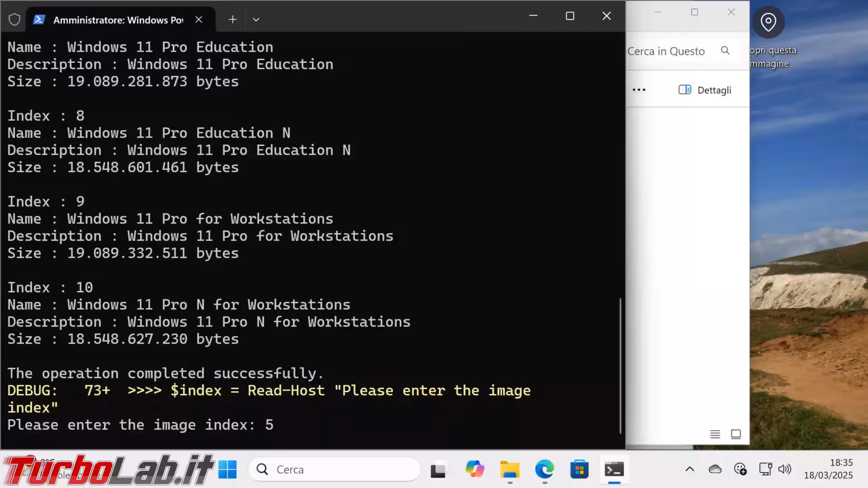Open File Explorer from the taskbar
868x488 pixels.
click(509, 469)
